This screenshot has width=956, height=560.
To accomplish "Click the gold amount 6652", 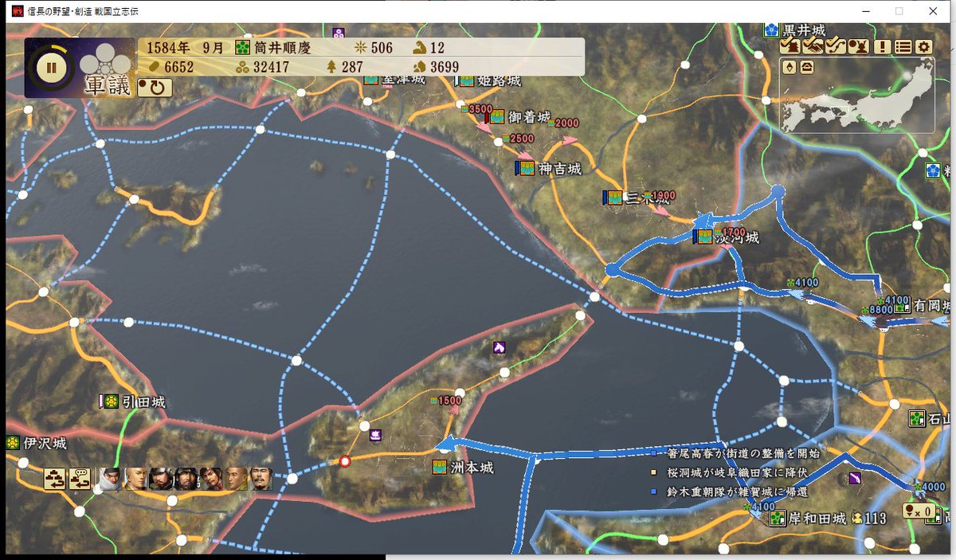I will 180,67.
